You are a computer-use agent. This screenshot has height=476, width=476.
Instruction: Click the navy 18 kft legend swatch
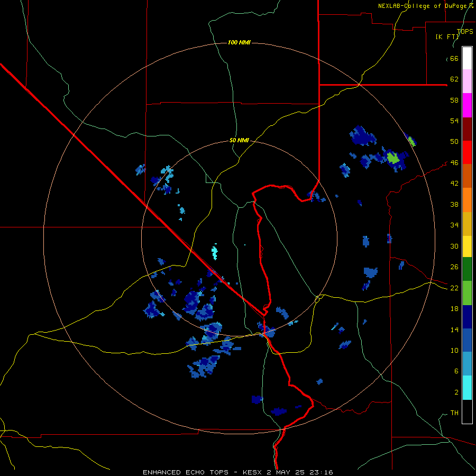pos(467,317)
